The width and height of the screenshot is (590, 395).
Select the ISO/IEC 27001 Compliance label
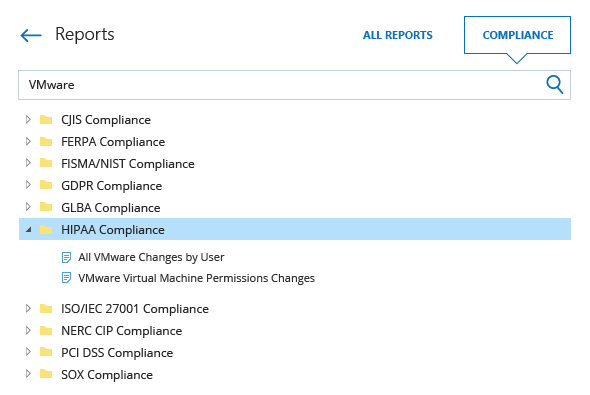(135, 308)
